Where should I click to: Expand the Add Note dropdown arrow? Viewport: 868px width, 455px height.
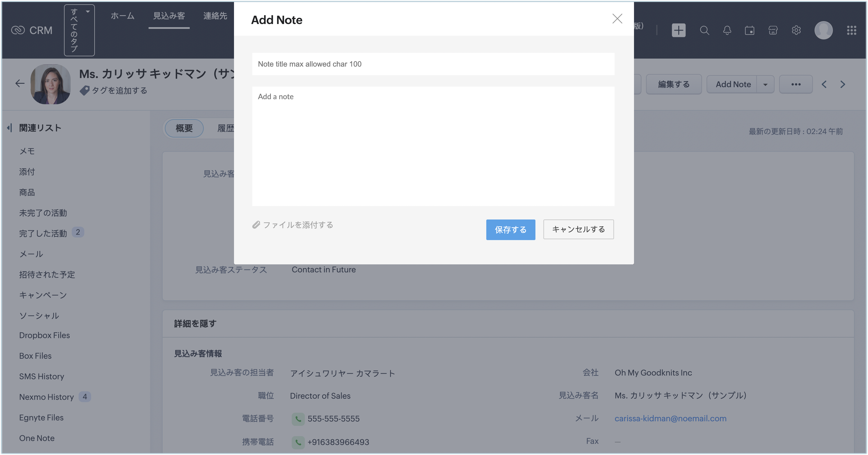coord(765,84)
